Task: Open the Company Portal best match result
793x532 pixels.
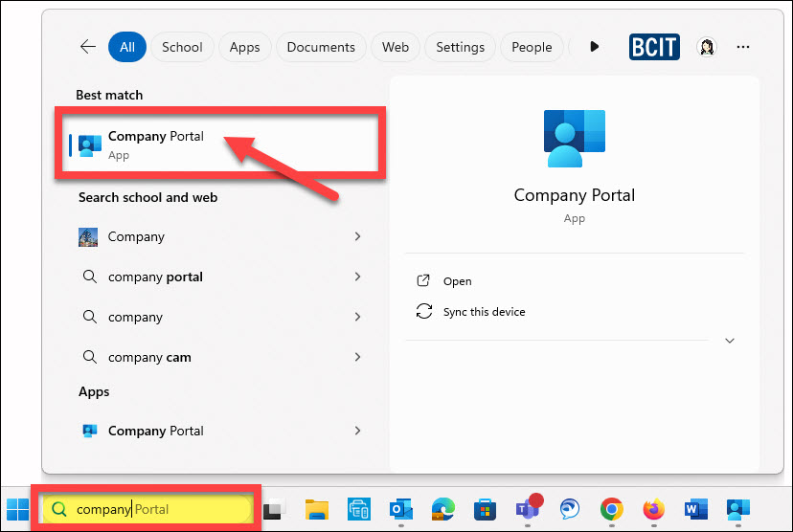Action: click(220, 144)
